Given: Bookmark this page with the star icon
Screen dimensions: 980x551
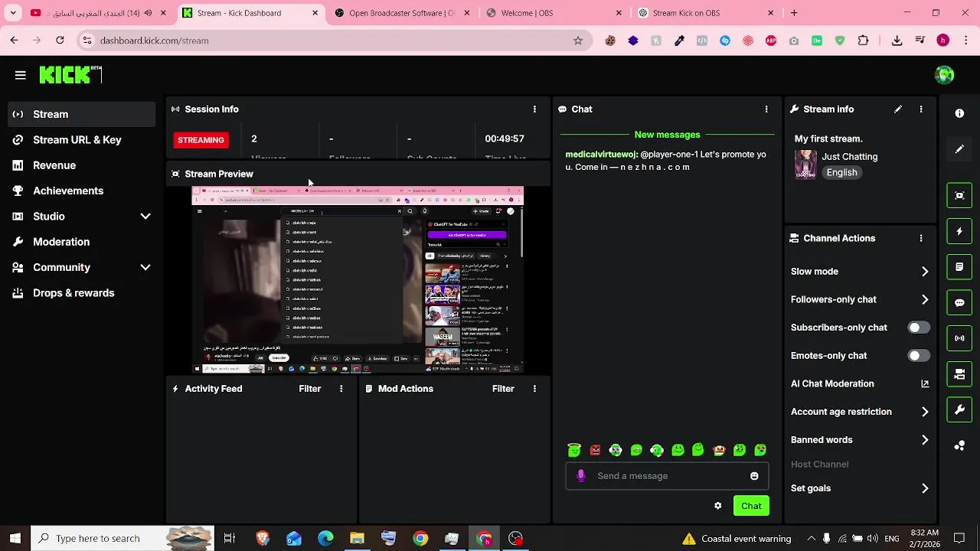Looking at the screenshot, I should (x=578, y=41).
